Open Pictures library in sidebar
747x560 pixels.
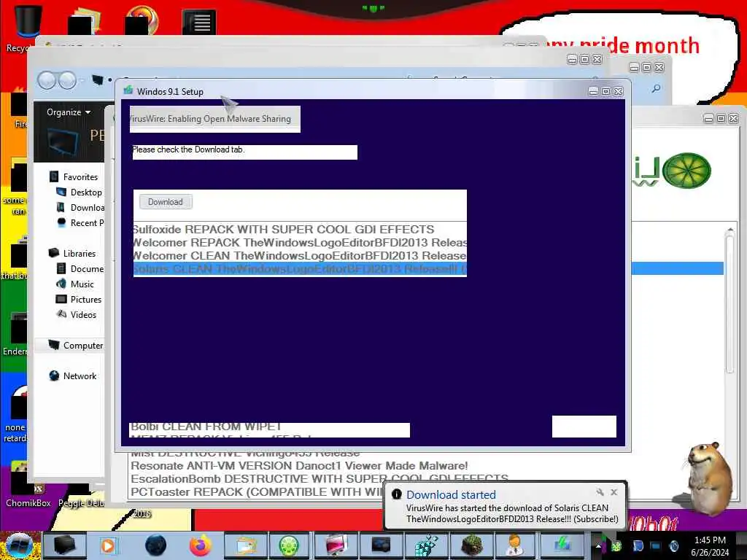click(79, 299)
